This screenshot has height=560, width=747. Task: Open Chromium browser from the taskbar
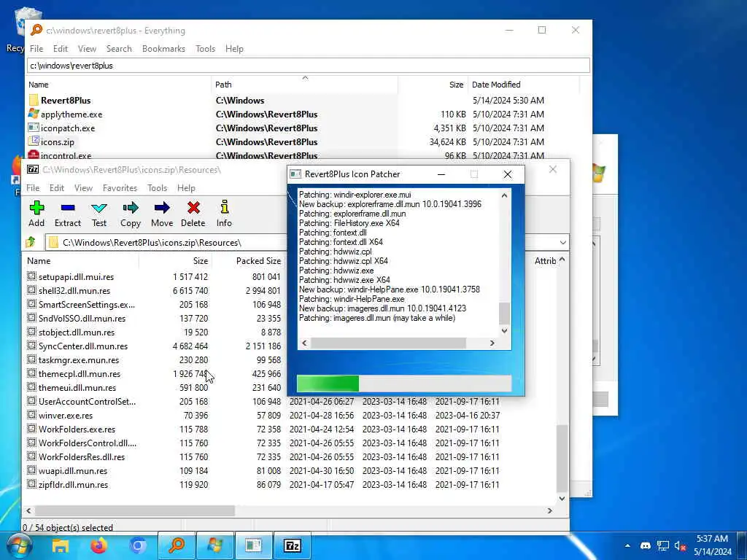click(138, 545)
